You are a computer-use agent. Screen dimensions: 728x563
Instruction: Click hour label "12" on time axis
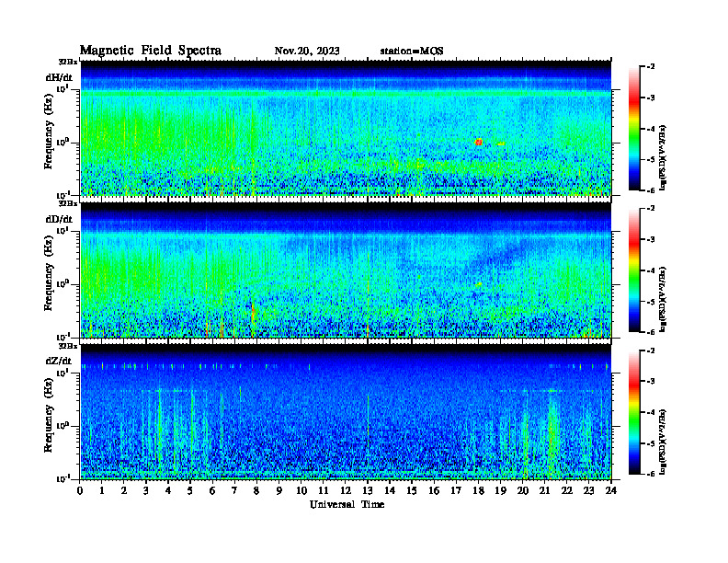[346, 491]
